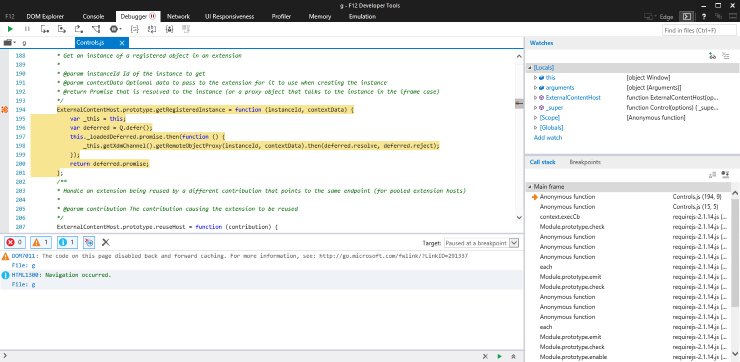Open the Target 'Paused at a breakpoint' dropdown
Viewport: 740px width, 362px height.
[x=481, y=243]
